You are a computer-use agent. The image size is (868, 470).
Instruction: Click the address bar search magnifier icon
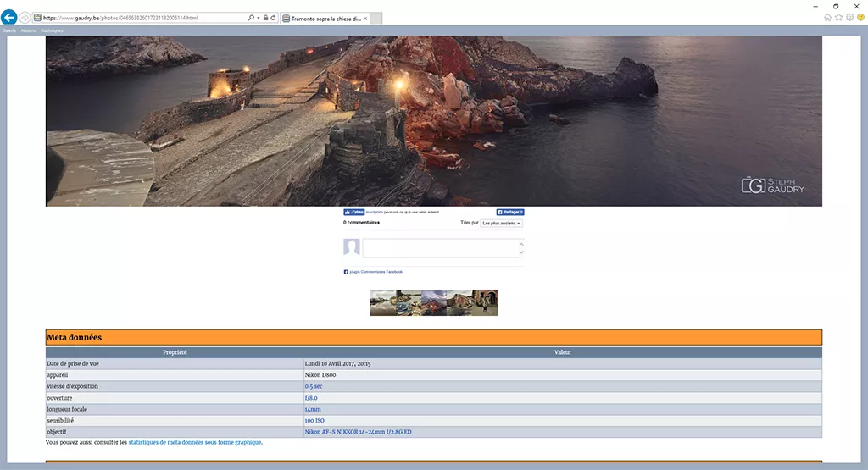point(252,18)
